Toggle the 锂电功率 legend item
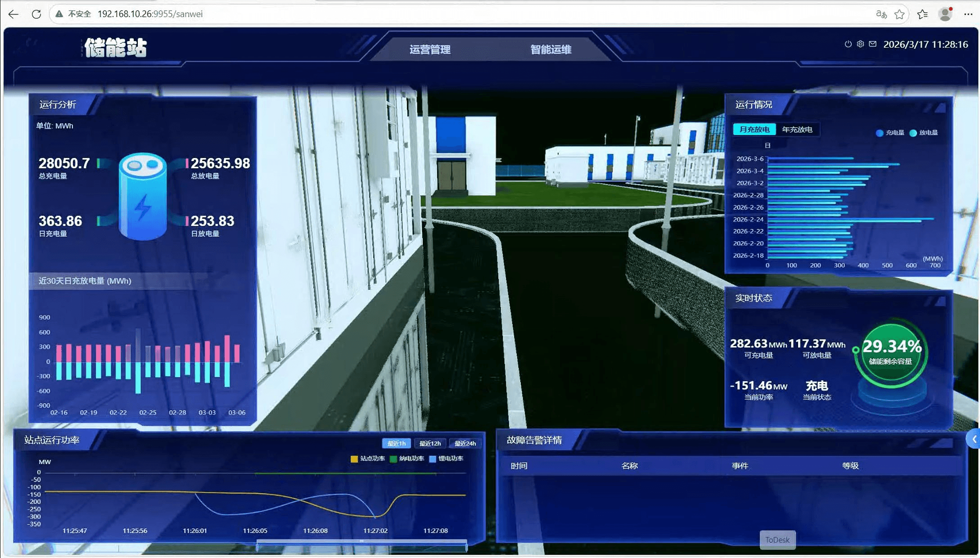980x558 pixels. pos(446,459)
